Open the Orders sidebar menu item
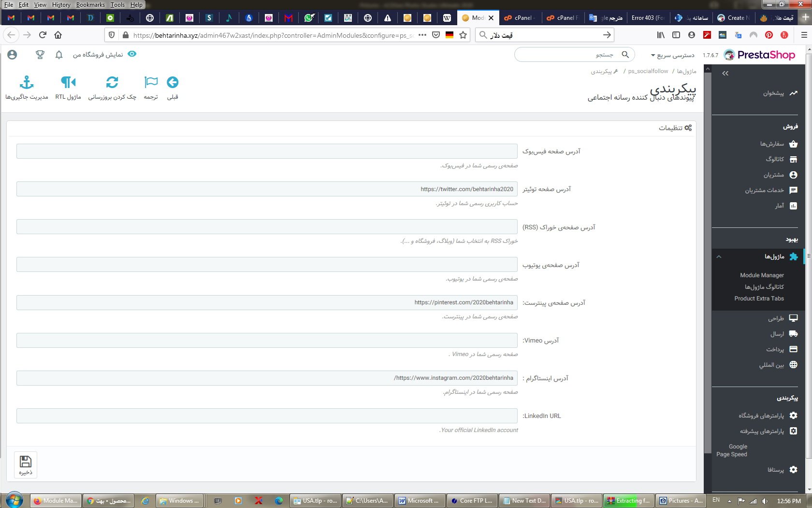812x508 pixels. coord(778,144)
